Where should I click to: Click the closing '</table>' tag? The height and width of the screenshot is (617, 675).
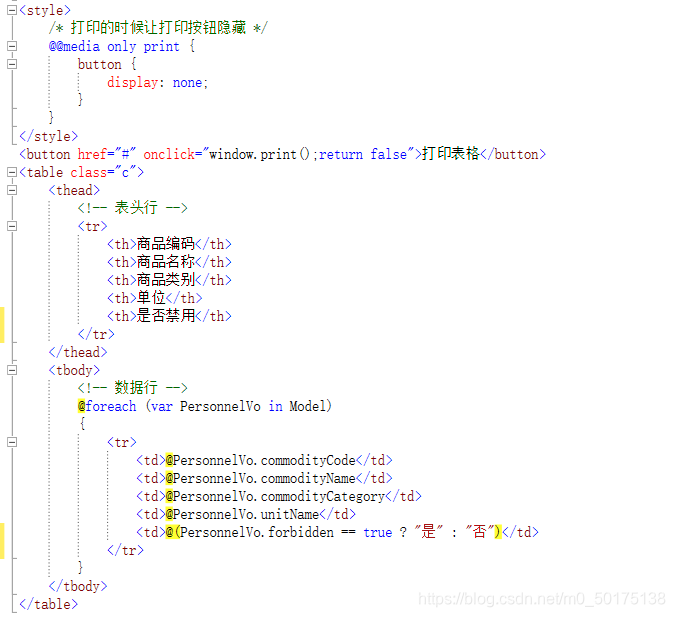pos(48,604)
